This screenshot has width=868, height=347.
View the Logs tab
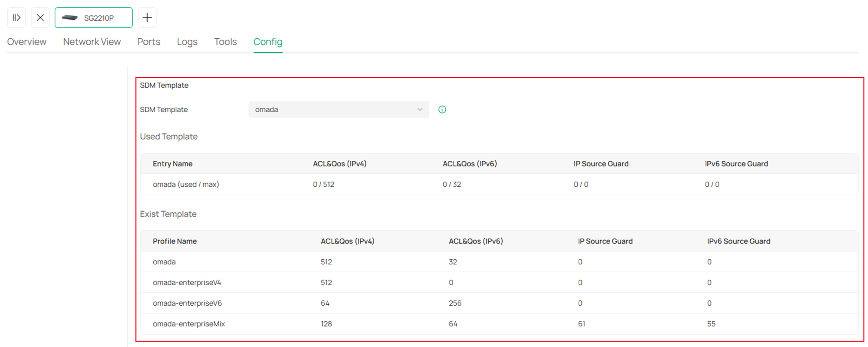(187, 42)
